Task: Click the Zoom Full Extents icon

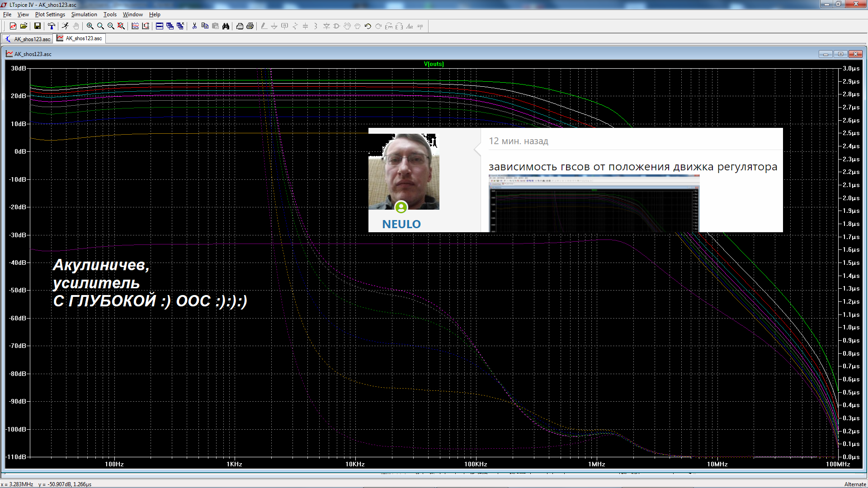Action: pyautogui.click(x=121, y=26)
